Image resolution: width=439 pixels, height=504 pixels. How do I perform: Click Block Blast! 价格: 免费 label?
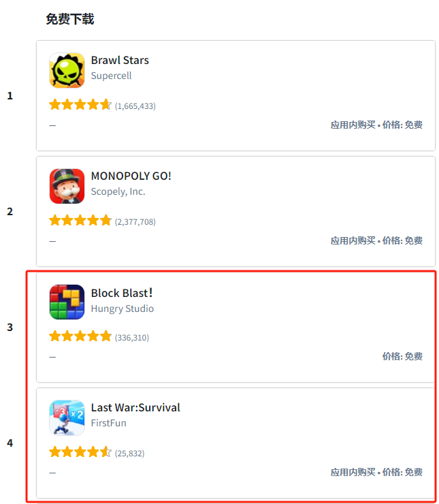[402, 356]
